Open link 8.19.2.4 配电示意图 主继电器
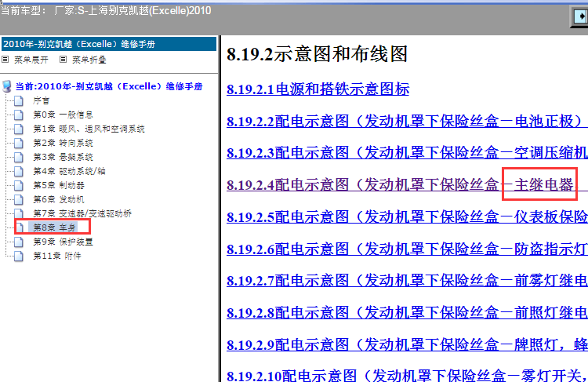This screenshot has width=588, height=382. pyautogui.click(x=407, y=184)
